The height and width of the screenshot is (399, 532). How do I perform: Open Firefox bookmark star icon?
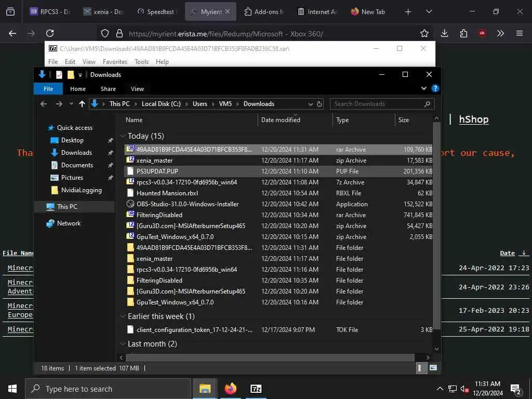424,33
